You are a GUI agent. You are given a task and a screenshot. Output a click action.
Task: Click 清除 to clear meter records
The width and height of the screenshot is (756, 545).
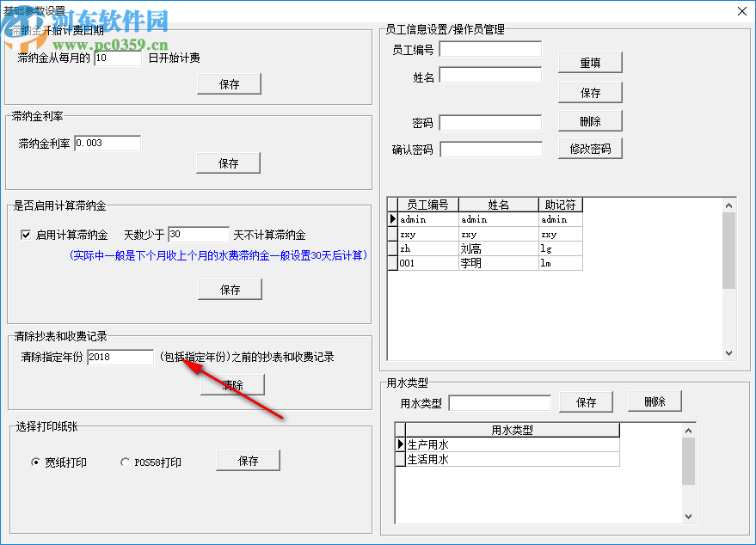(x=230, y=384)
